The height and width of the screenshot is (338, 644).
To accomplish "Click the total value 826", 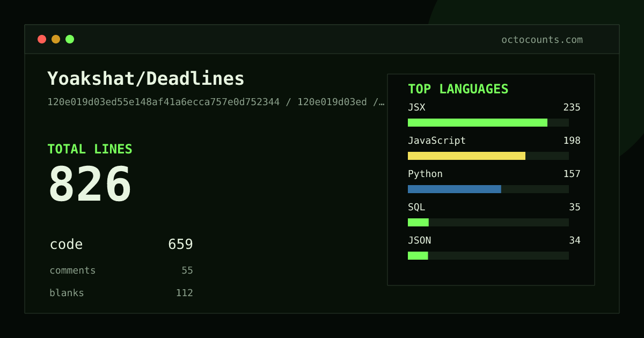I will 90,185.
